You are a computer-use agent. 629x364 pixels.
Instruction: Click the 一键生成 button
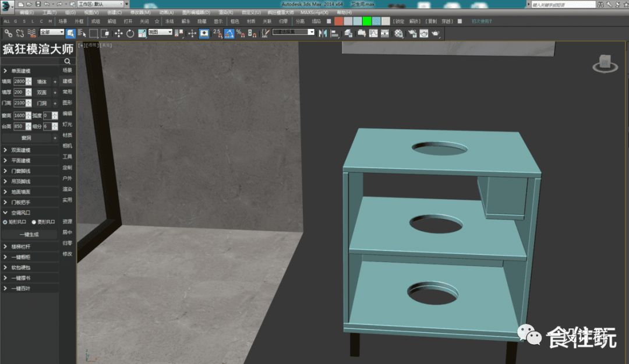click(x=29, y=234)
